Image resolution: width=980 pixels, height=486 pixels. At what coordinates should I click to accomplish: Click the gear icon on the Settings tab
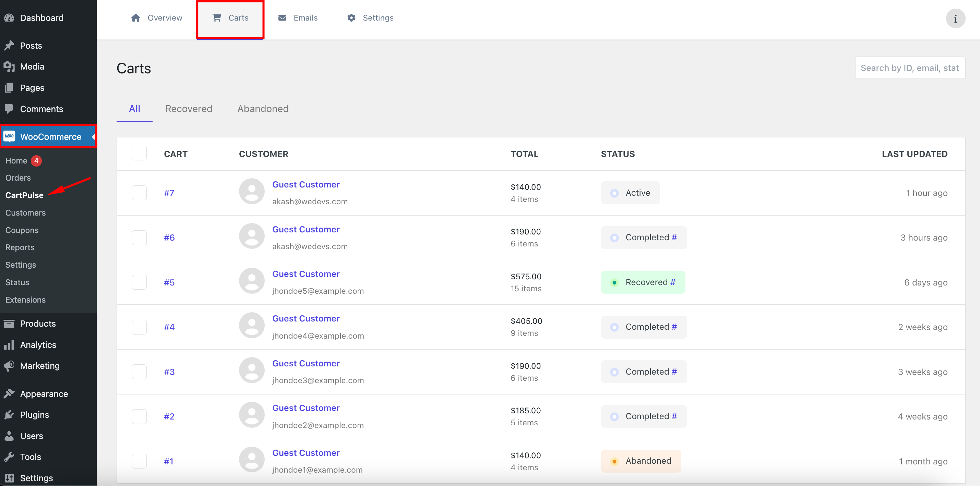point(351,17)
